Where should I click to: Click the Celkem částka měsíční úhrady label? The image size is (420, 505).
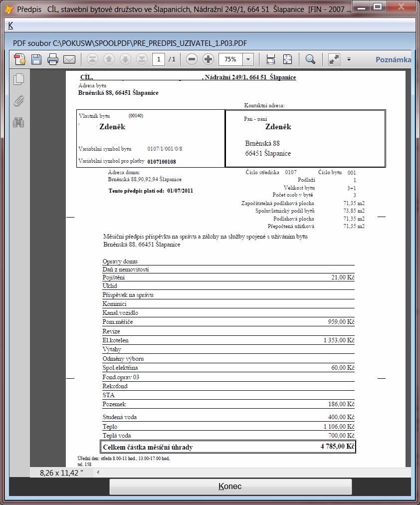click(x=148, y=447)
